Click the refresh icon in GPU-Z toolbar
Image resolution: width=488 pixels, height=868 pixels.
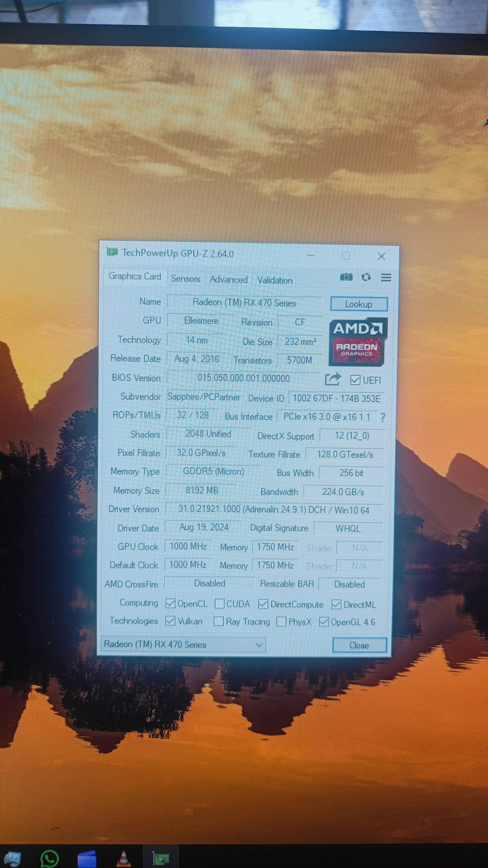click(366, 277)
